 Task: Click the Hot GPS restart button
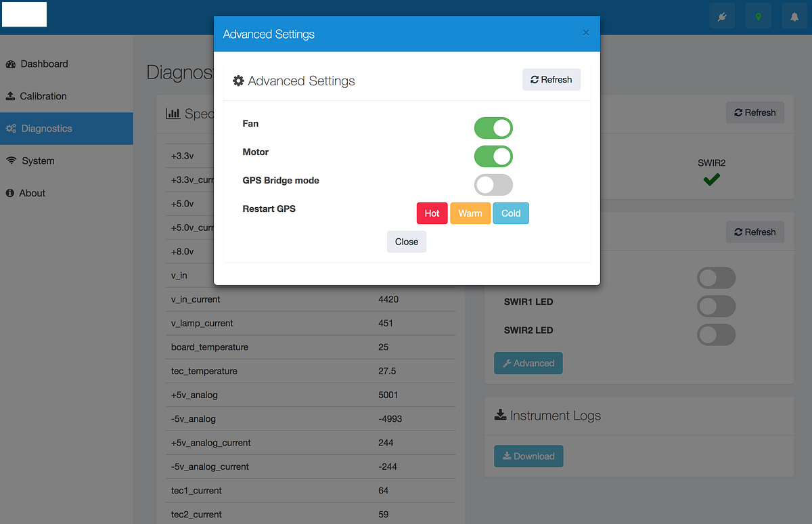[x=432, y=213]
